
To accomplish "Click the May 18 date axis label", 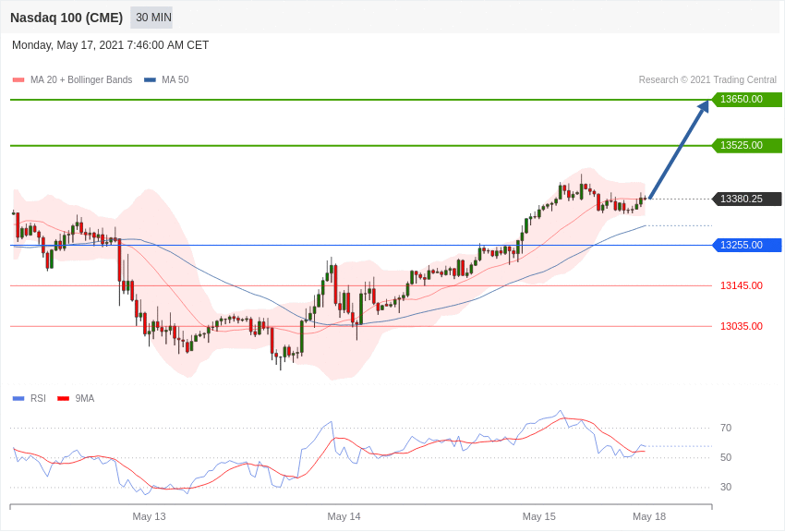I will point(649,516).
